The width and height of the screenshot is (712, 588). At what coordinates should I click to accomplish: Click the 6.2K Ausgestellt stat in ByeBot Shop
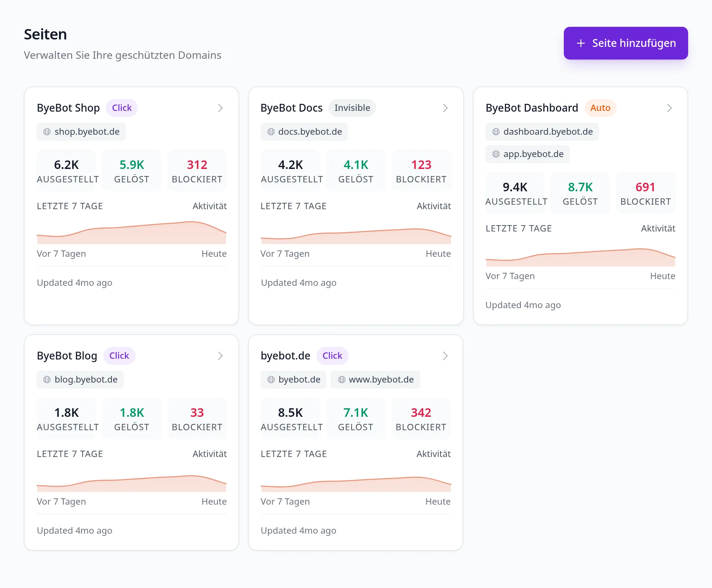pos(67,171)
